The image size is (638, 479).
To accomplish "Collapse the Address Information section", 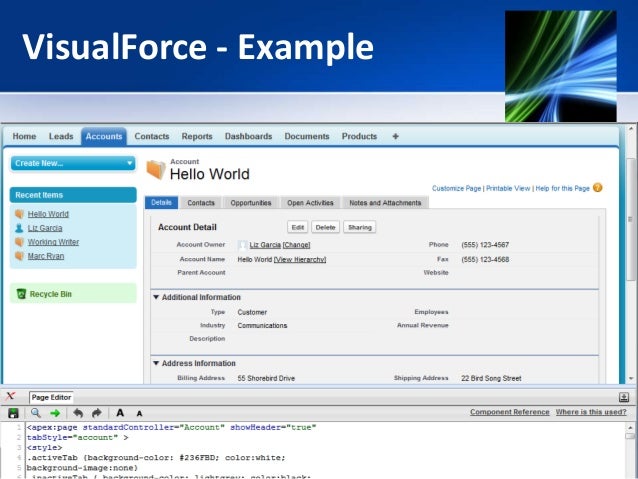I will pos(156,363).
